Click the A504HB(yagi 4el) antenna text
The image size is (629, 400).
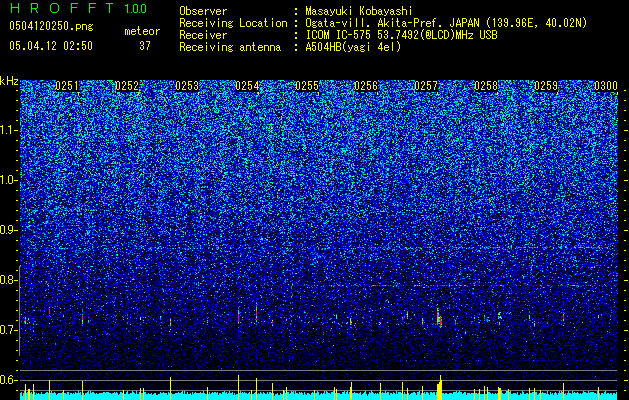pos(353,47)
